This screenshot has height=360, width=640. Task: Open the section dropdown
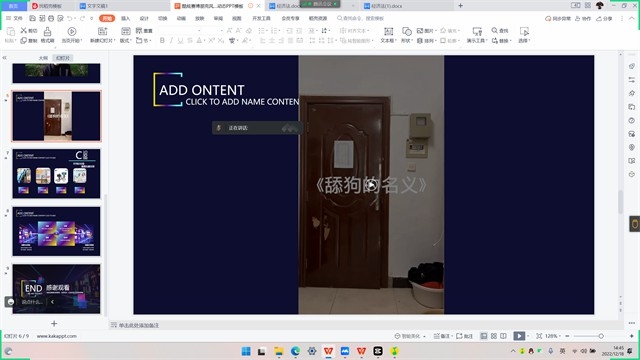[x=143, y=40]
